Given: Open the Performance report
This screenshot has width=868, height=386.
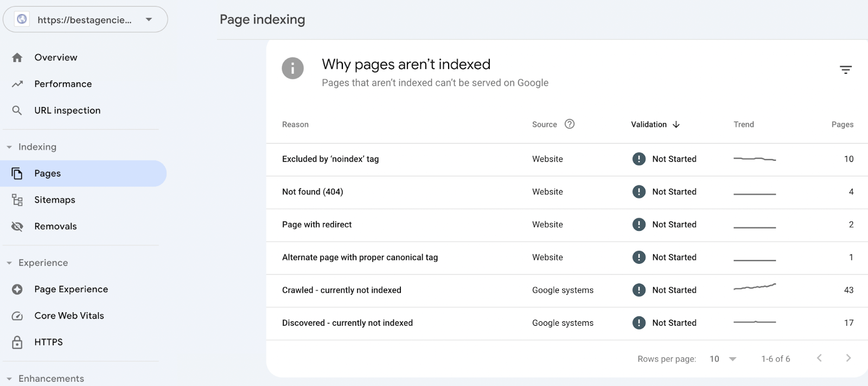Looking at the screenshot, I should point(63,84).
